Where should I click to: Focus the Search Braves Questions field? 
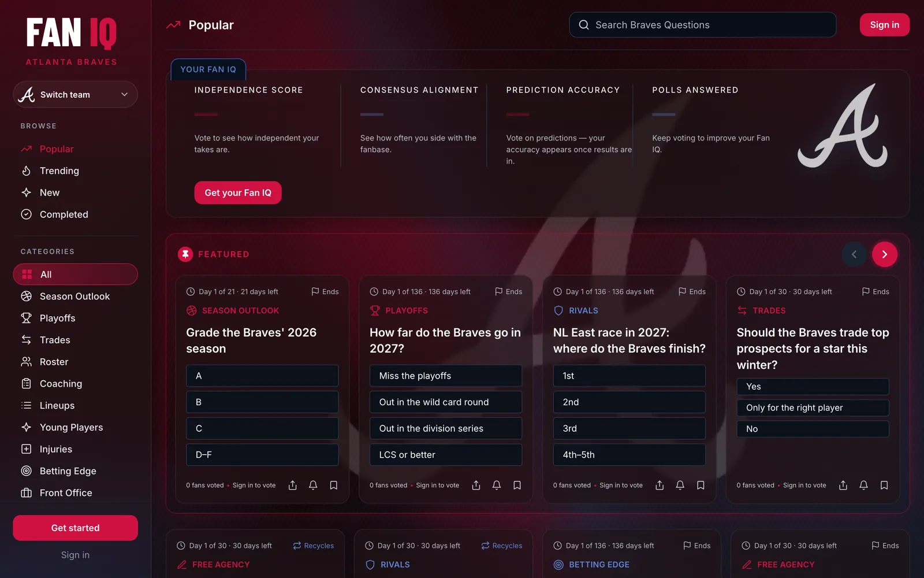point(703,25)
